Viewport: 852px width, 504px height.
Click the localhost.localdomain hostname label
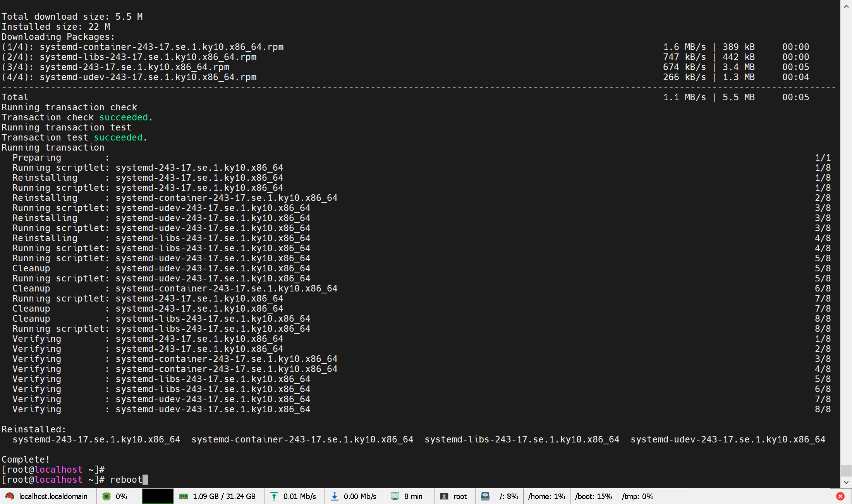pyautogui.click(x=53, y=496)
